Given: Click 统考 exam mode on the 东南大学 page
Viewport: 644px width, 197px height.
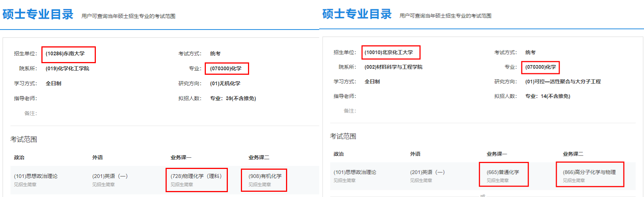Looking at the screenshot, I should coord(215,53).
